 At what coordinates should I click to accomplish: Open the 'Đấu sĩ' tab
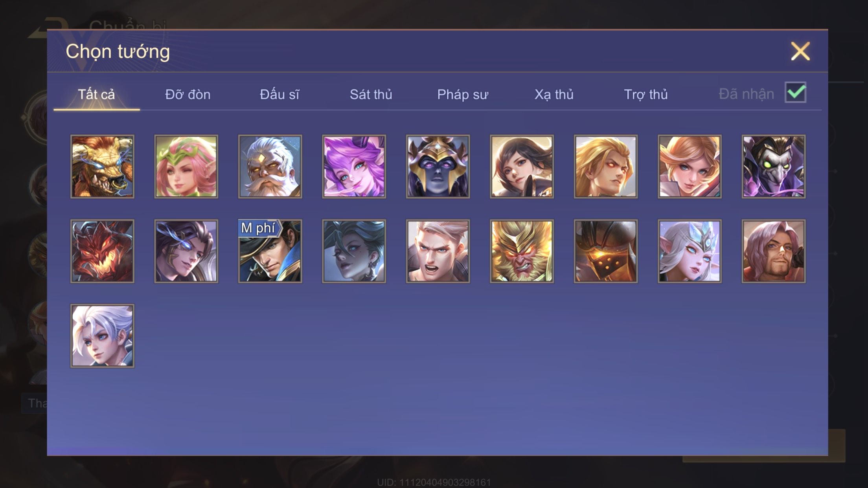279,94
